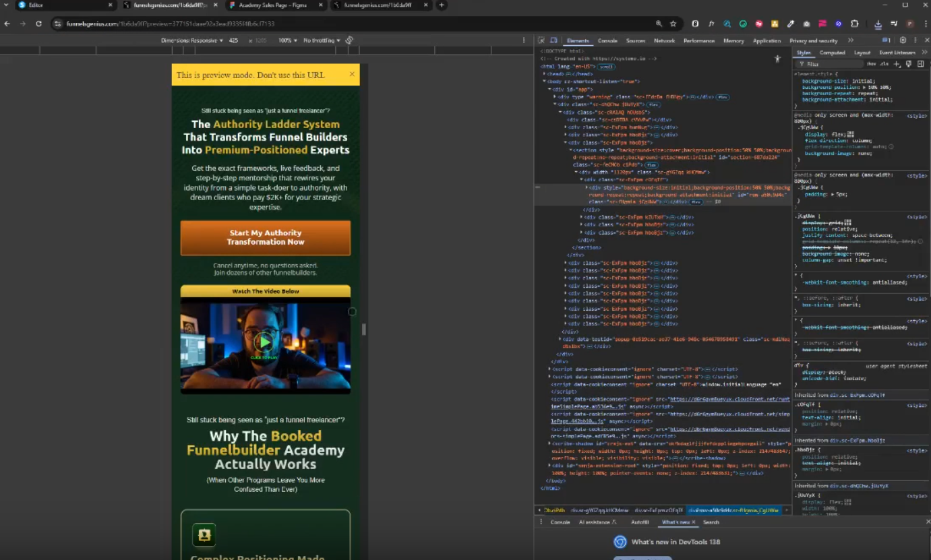931x560 pixels.
Task: Open DevTools settings gear
Action: [x=903, y=40]
